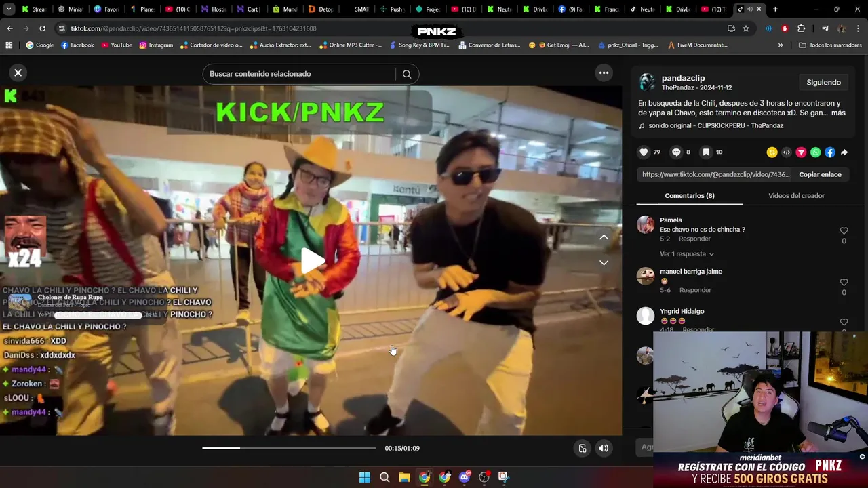The image size is (868, 488).
Task: Click the Siguiendo follow button
Action: (823, 82)
